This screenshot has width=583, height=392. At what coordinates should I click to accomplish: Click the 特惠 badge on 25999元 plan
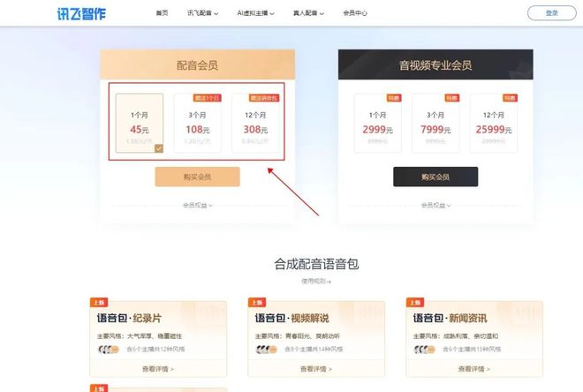point(511,98)
